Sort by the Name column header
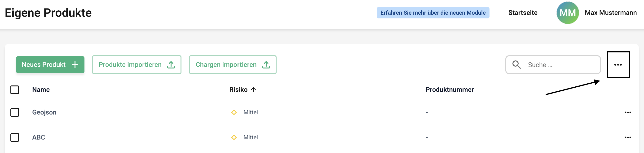The height and width of the screenshot is (153, 644). [41, 90]
